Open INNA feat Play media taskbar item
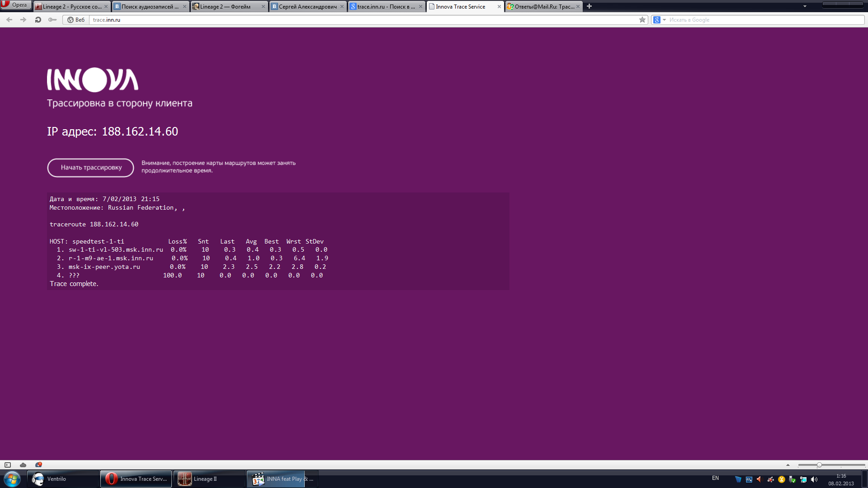The width and height of the screenshot is (868, 488). (x=283, y=479)
